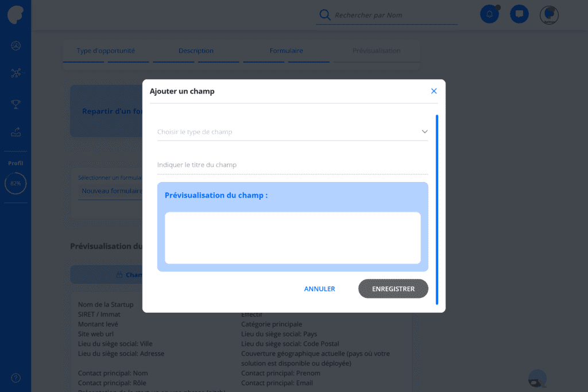Click the ENREGISTRER button

pyautogui.click(x=393, y=289)
